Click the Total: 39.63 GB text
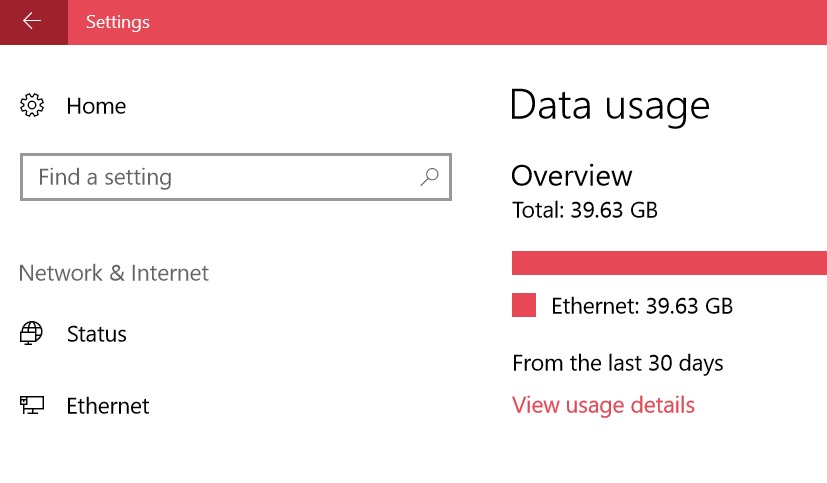The height and width of the screenshot is (483, 827). pos(585,210)
